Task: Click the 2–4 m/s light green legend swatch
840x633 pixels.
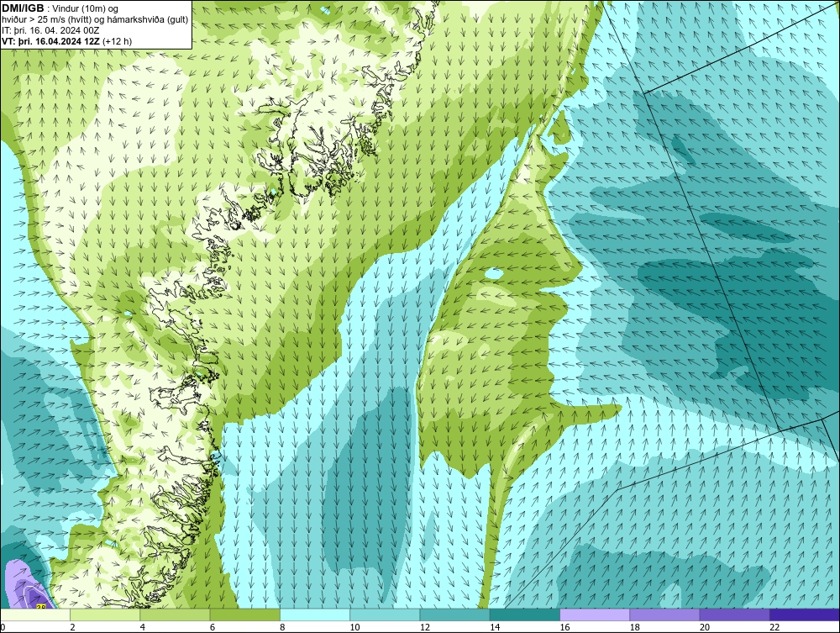Action: tap(105, 615)
